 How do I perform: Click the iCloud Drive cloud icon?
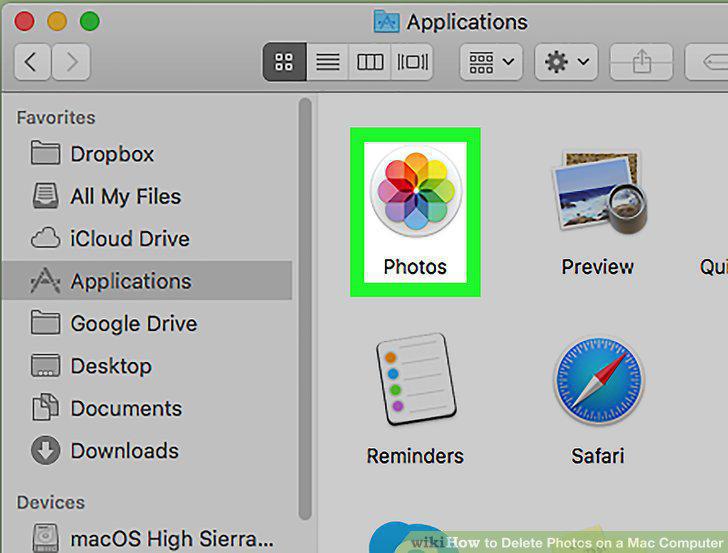(x=45, y=238)
